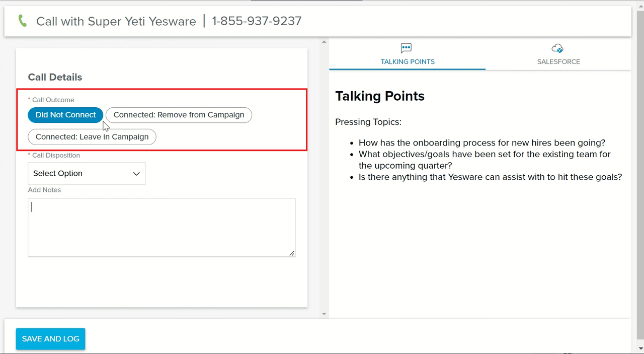
Task: Select the Did Not Connect outcome
Action: point(65,115)
